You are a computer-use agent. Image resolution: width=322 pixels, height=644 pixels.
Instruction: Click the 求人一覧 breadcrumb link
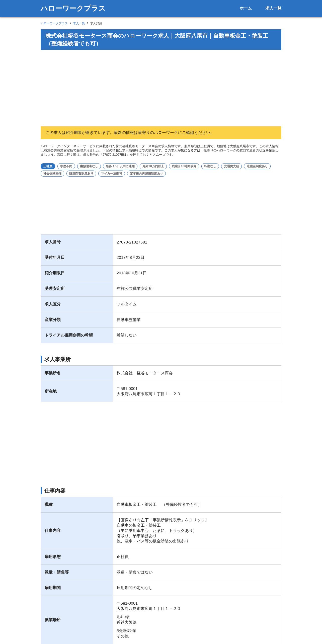(79, 23)
